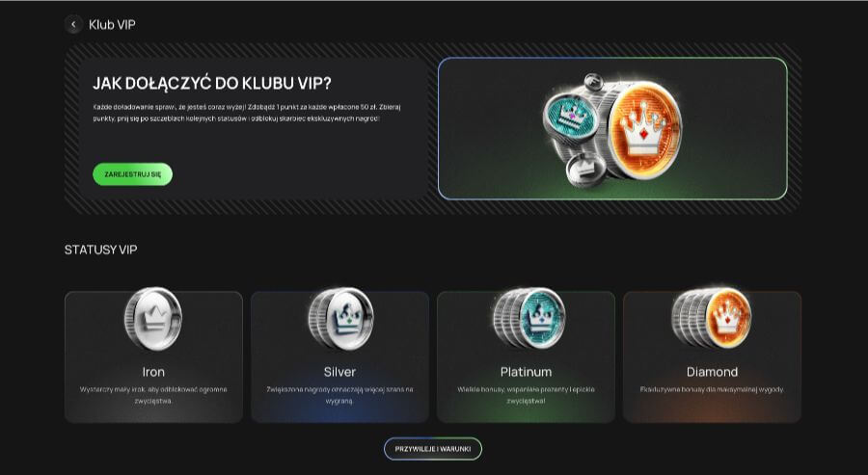Click the Klub VIP page title

tap(112, 24)
